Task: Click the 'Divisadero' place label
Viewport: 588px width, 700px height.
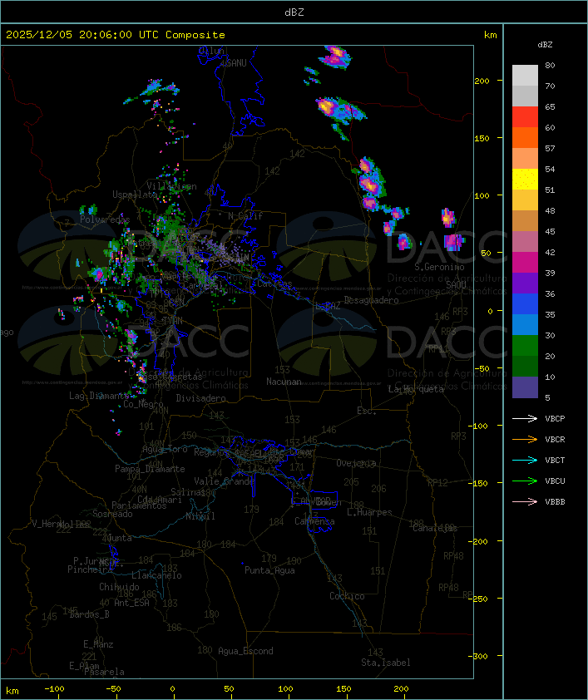Action: tap(201, 398)
